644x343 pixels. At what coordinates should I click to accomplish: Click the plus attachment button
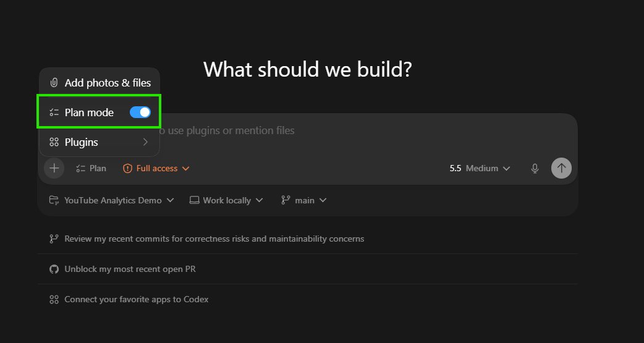pyautogui.click(x=54, y=168)
